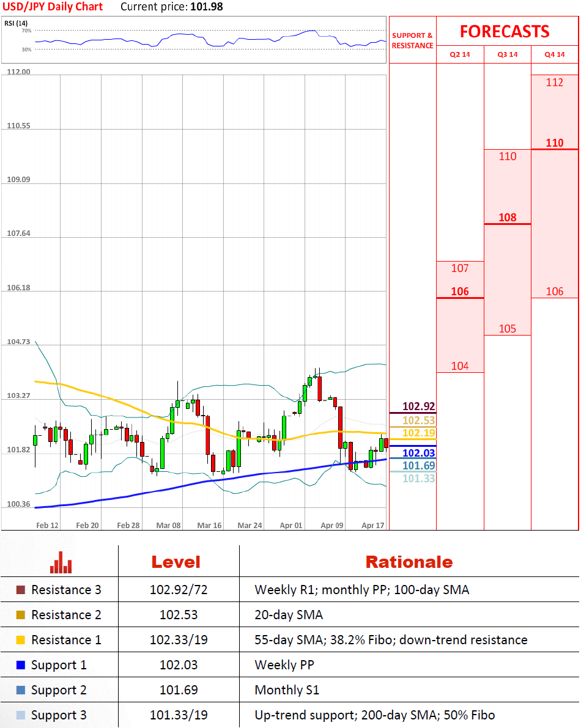Click the 'RSI (14)' indicator label
Image resolution: width=581 pixels, height=728 pixels.
pyautogui.click(x=16, y=23)
